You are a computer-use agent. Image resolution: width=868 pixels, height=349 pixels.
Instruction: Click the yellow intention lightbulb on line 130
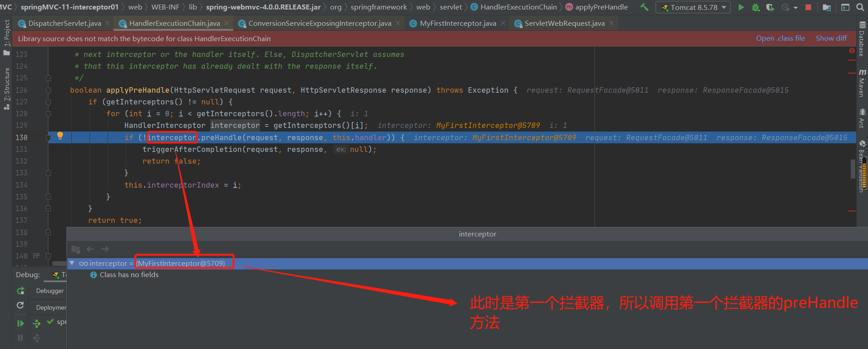tap(60, 136)
